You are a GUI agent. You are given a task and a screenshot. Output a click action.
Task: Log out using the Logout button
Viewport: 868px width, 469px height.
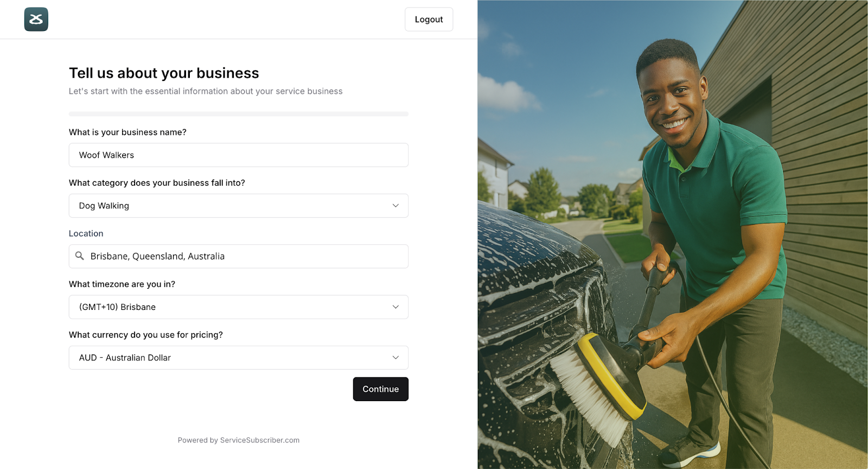[429, 20]
